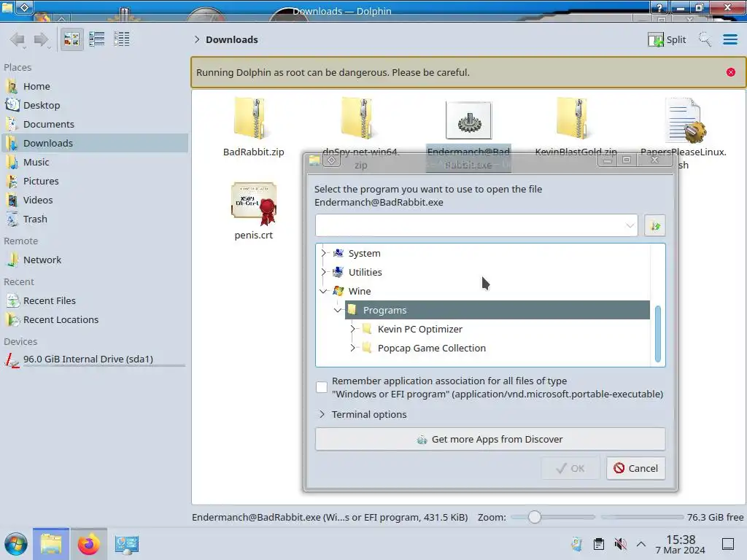Open Dolphin file manager in taskbar
This screenshot has height=560, width=747.
[51, 544]
